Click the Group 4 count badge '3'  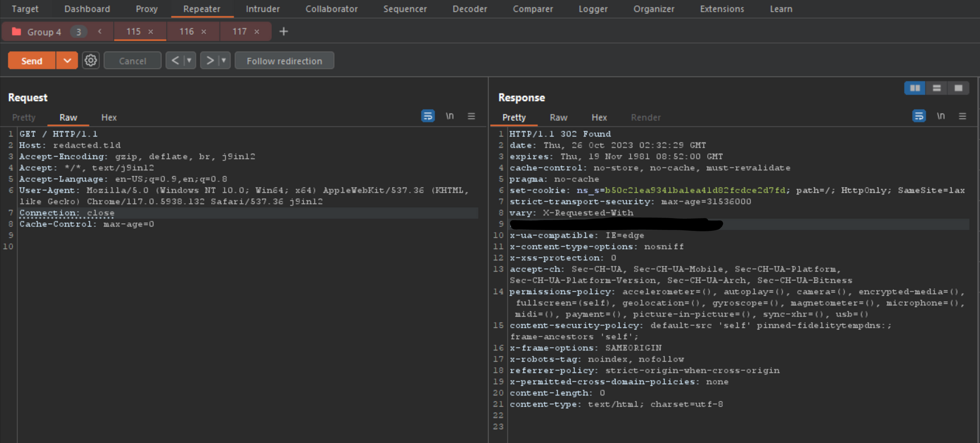click(x=78, y=32)
